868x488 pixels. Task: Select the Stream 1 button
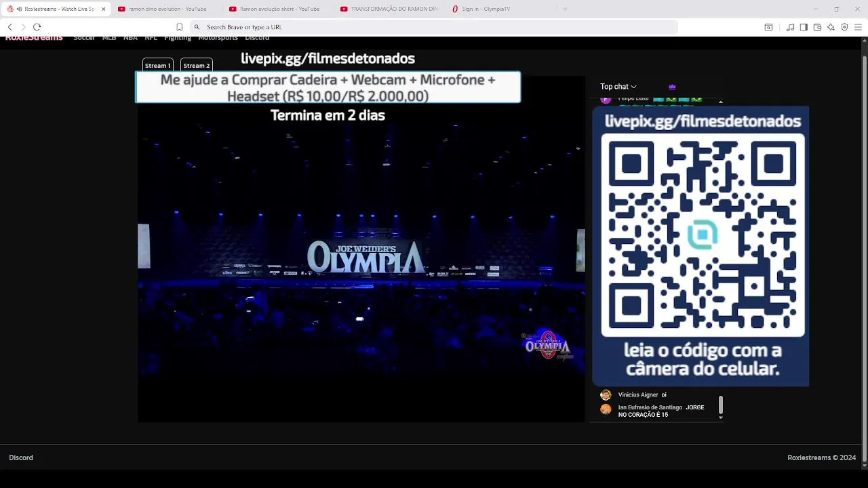[157, 65]
